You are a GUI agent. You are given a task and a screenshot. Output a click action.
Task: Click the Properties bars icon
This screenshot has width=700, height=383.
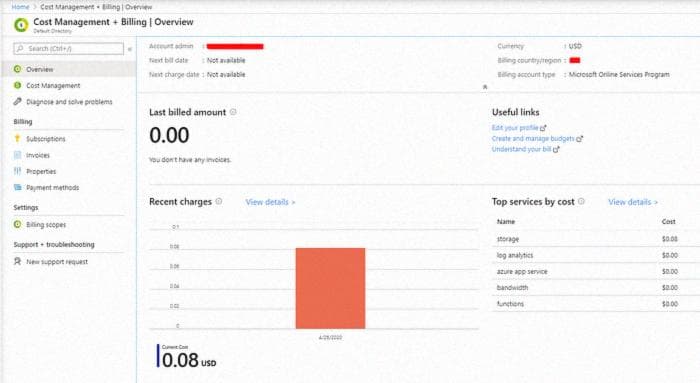point(17,171)
